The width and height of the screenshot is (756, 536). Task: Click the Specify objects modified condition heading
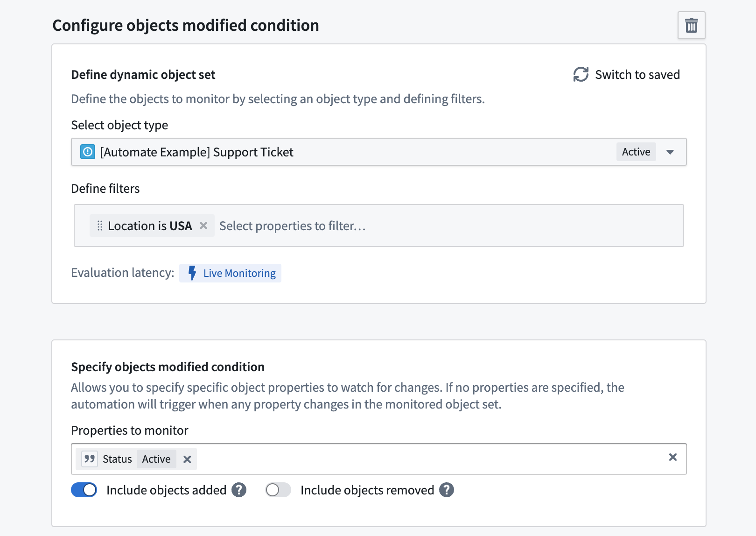(168, 367)
